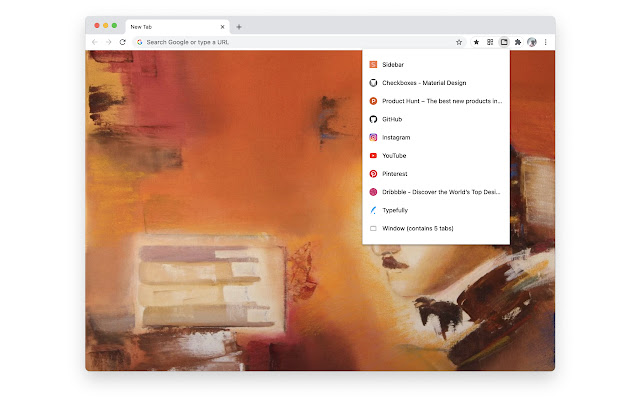The height and width of the screenshot is (400, 640).
Task: Open Product Hunt entry in list
Action: point(436,101)
